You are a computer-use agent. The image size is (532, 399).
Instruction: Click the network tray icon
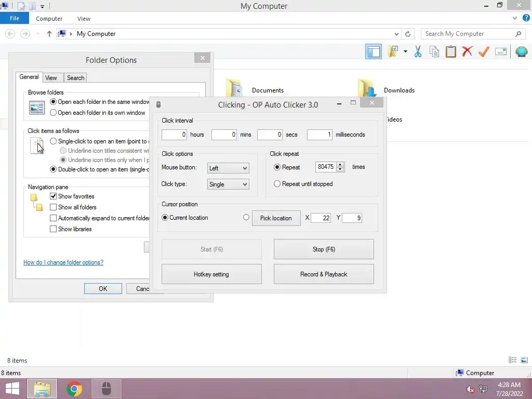[x=483, y=389]
